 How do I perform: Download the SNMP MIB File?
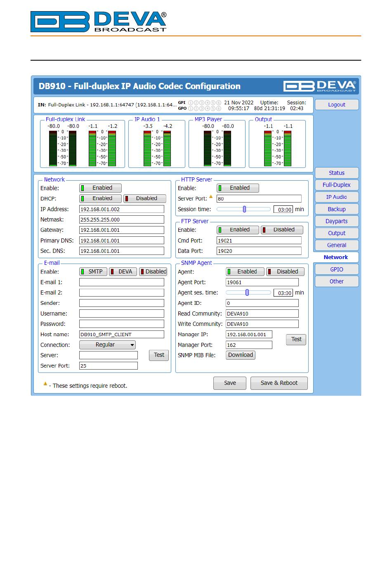241,355
